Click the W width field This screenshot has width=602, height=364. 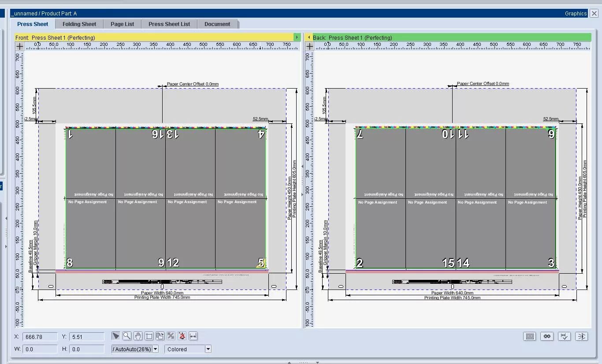(40, 349)
